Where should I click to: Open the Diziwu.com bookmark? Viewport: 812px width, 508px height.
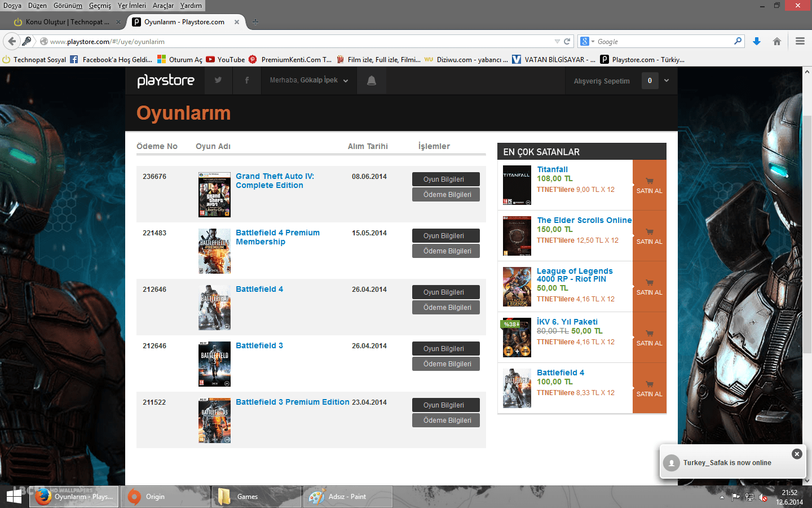pyautogui.click(x=466, y=59)
